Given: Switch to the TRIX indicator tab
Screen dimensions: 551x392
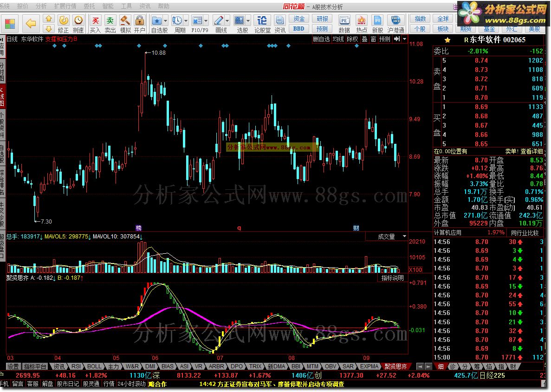Looking at the screenshot, I should 255,366.
